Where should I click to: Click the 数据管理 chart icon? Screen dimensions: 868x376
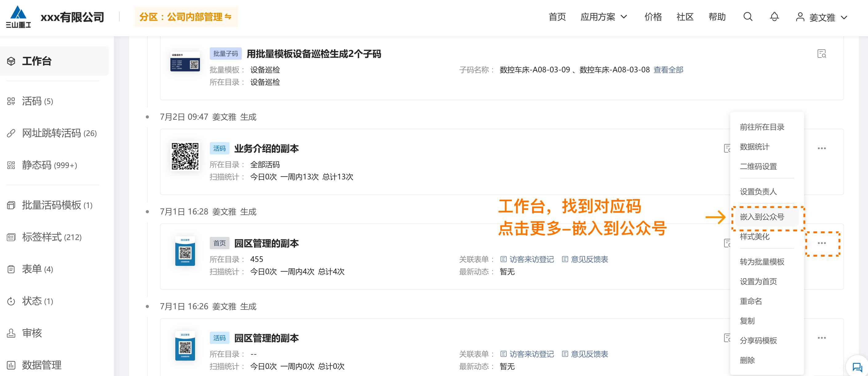pos(11,365)
